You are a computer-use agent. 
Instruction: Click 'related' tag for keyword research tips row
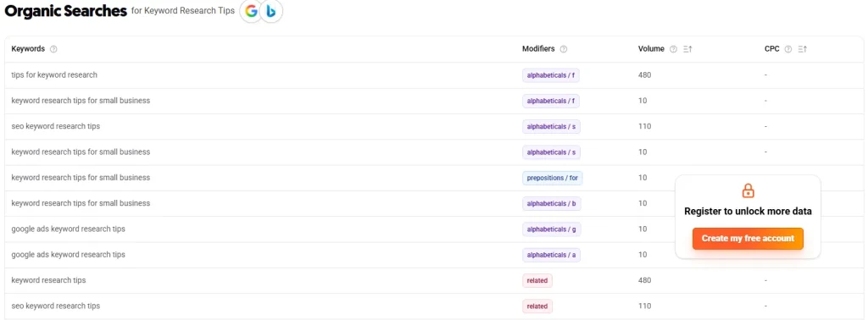coord(537,281)
